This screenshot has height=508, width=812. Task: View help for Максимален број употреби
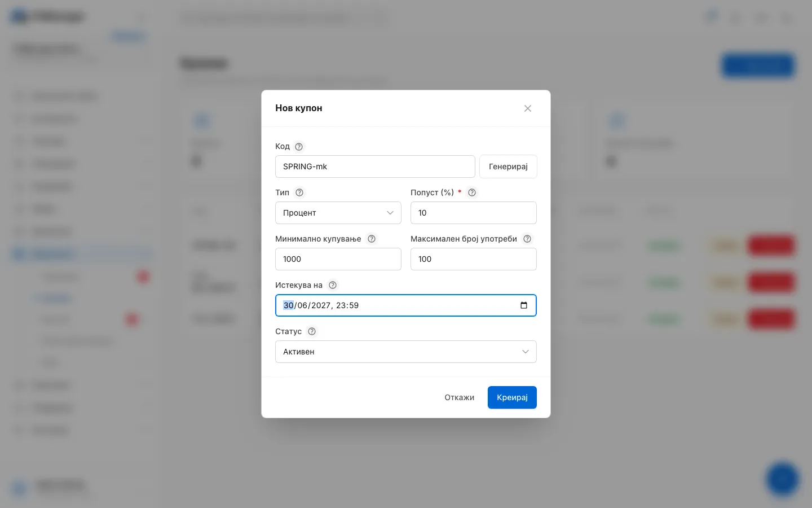point(527,239)
